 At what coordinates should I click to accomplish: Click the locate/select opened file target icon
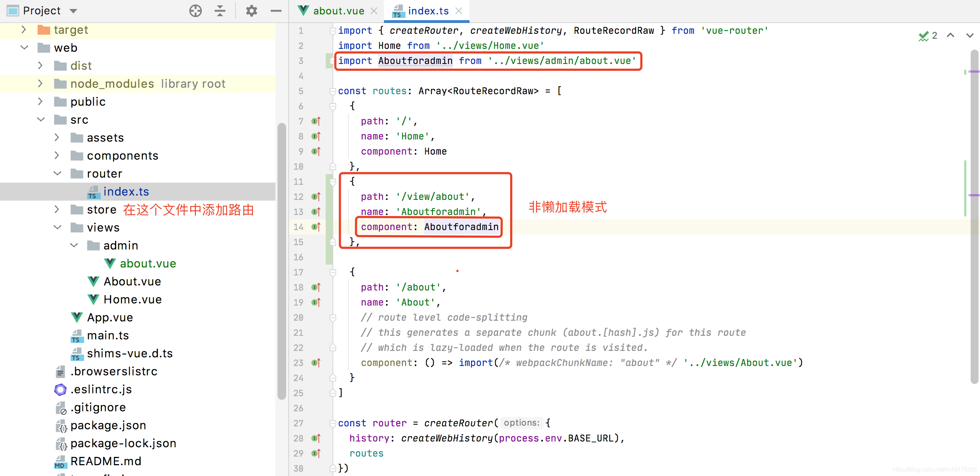[195, 11]
